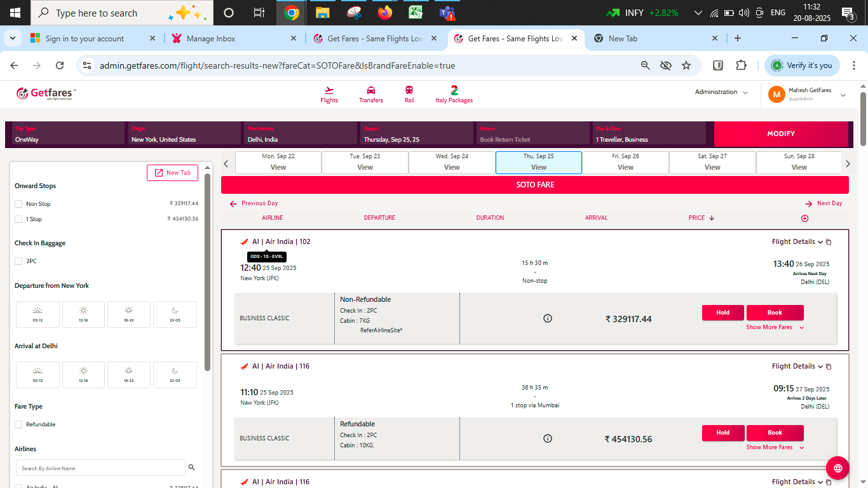Image resolution: width=868 pixels, height=488 pixels.
Task: Click the globe icon floating button
Action: (837, 468)
